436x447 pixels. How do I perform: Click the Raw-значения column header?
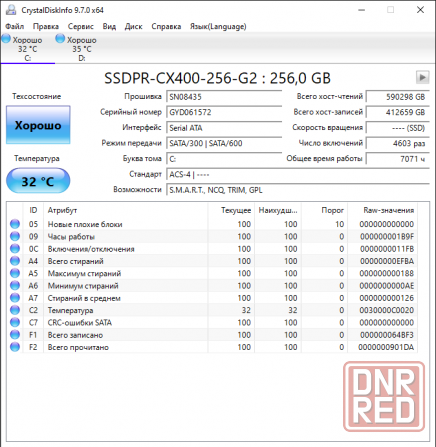(383, 210)
